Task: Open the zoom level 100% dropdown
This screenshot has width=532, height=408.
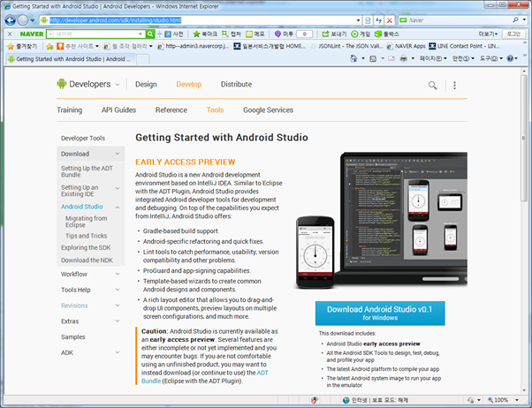Action: pyautogui.click(x=517, y=400)
